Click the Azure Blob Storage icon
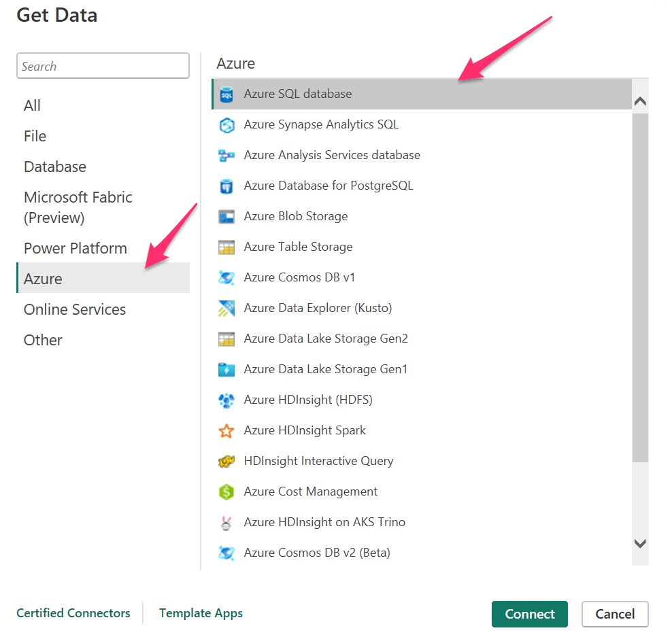The width and height of the screenshot is (672, 639). coord(226,217)
